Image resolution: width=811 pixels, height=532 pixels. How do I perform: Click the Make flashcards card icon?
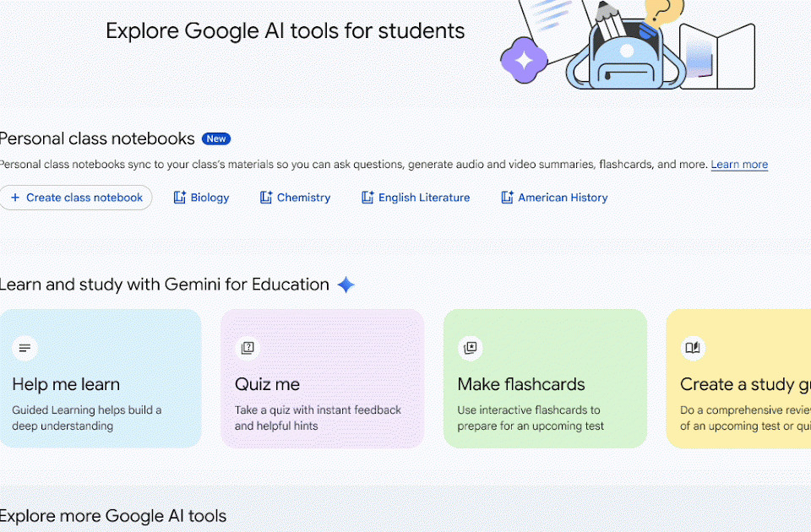(471, 347)
